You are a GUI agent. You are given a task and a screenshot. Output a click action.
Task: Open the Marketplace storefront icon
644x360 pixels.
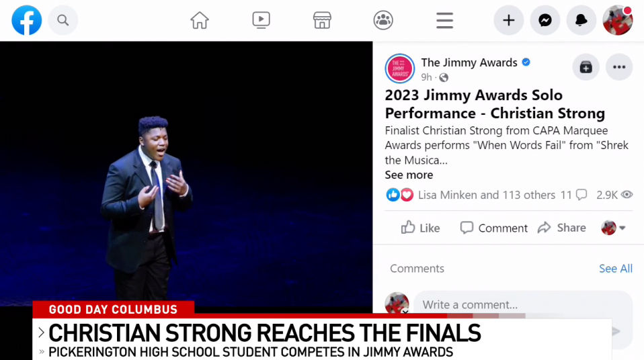(x=322, y=20)
